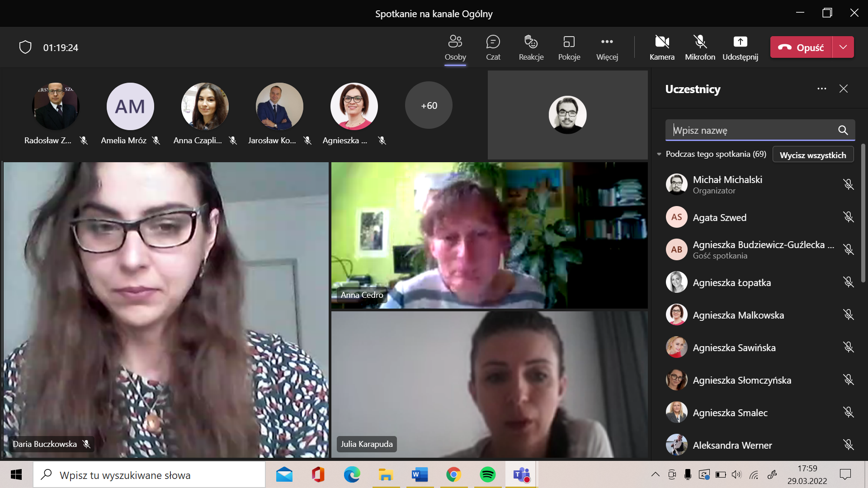Image resolution: width=868 pixels, height=488 pixels.
Task: Open dropdown arrow next to Opuść
Action: click(x=843, y=47)
